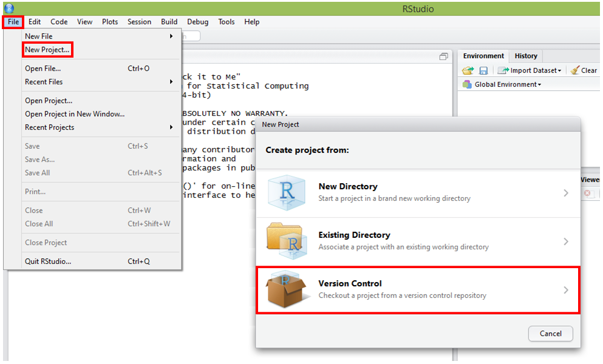Open the Build menu
Image resolution: width=603 pixels, height=364 pixels.
point(169,22)
